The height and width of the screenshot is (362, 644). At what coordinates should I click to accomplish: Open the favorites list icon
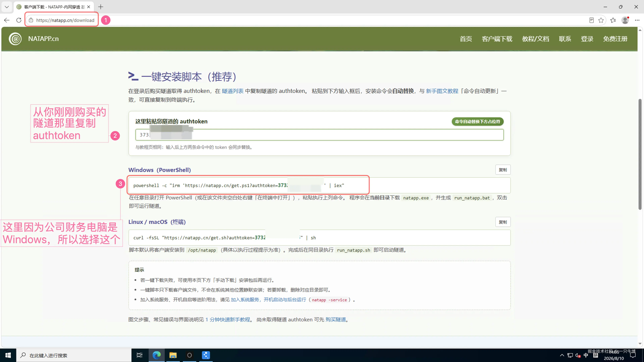613,20
